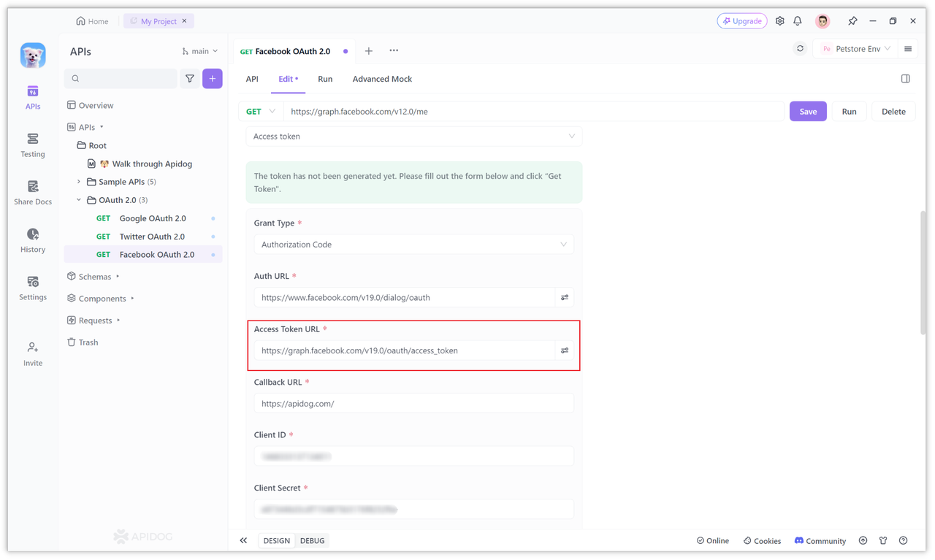
Task: Open History in left sidebar
Action: pyautogui.click(x=33, y=240)
